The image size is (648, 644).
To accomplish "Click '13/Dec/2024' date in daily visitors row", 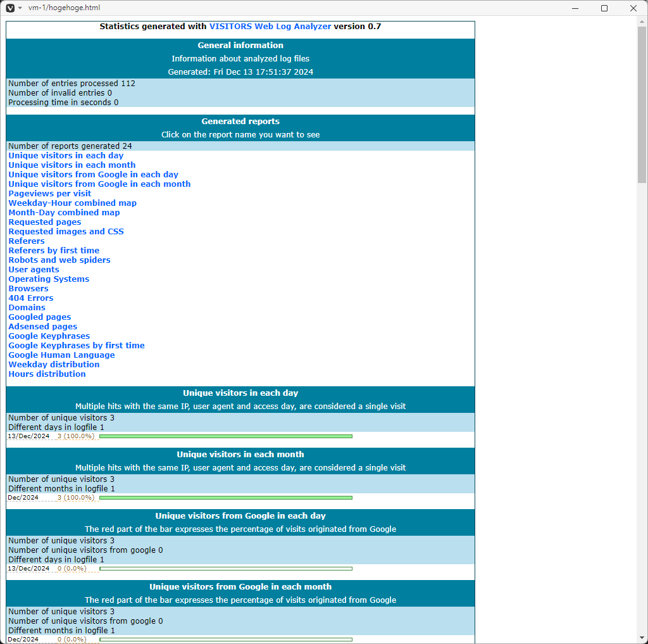I will click(28, 436).
